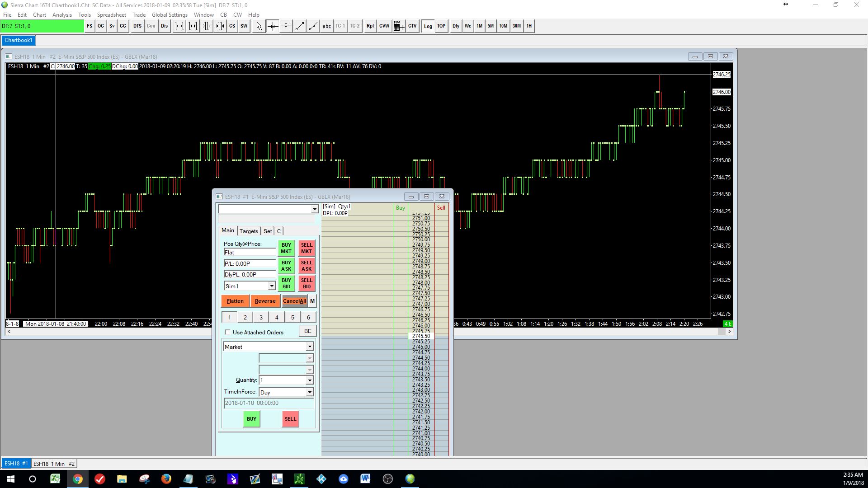This screenshot has width=868, height=488.
Task: Open the Market order type dropdown
Action: coord(310,347)
